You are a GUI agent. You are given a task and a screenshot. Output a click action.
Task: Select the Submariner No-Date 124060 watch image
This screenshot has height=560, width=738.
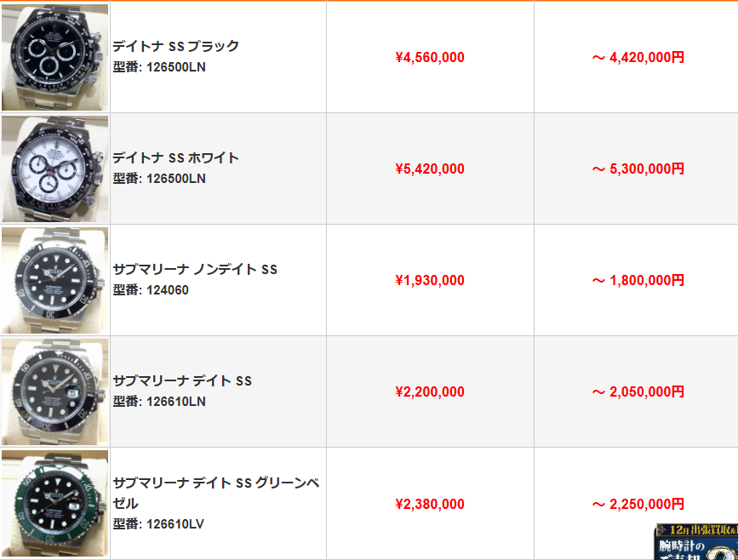coord(55,280)
